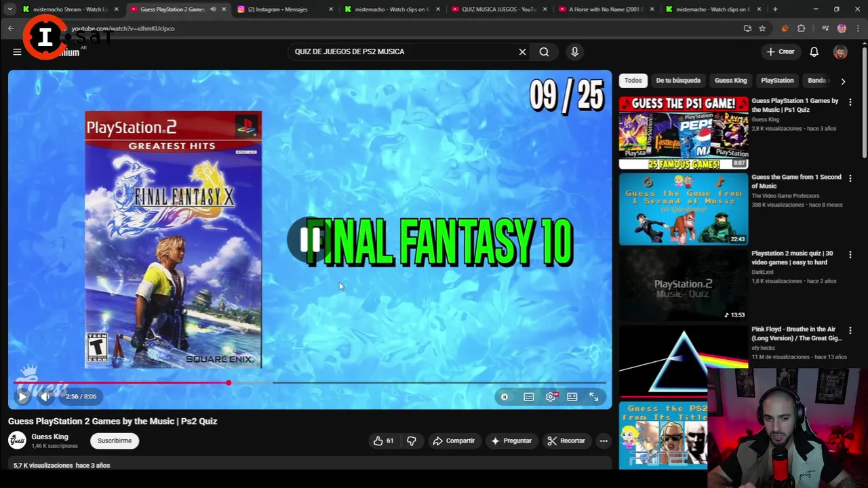Open PlayStation 2 music quiz thumbnail
The height and width of the screenshot is (488, 868).
684,285
